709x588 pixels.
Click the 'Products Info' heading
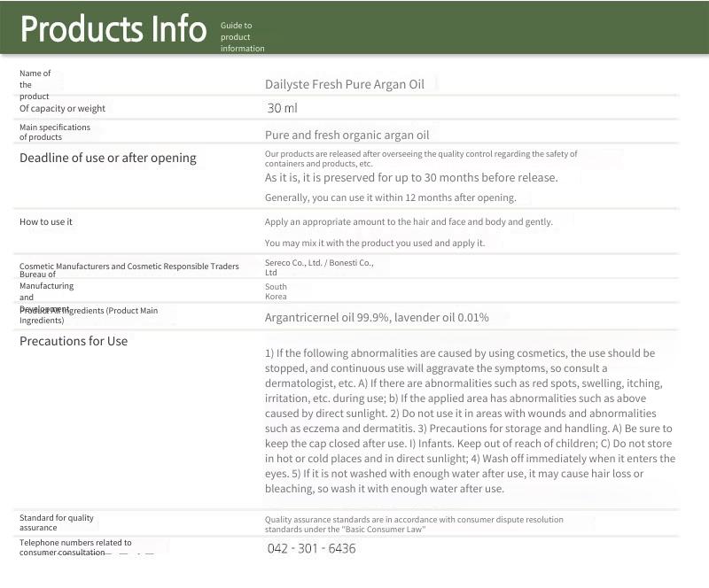[113, 29]
